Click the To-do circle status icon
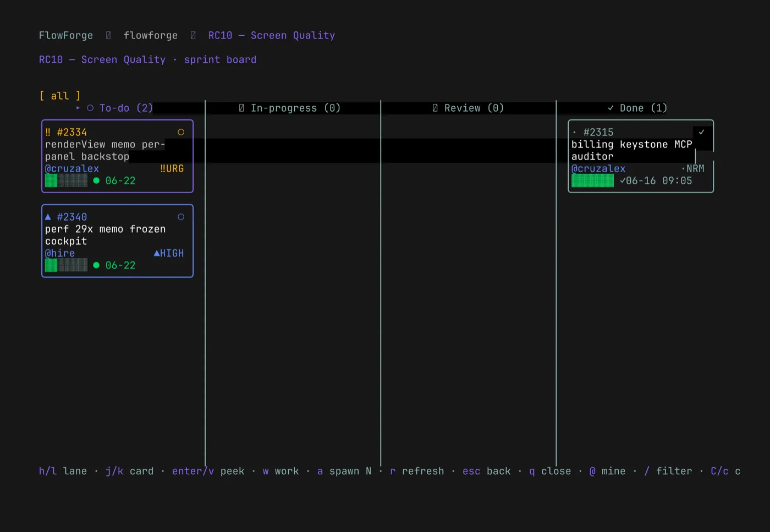This screenshot has width=770, height=532. click(x=90, y=108)
